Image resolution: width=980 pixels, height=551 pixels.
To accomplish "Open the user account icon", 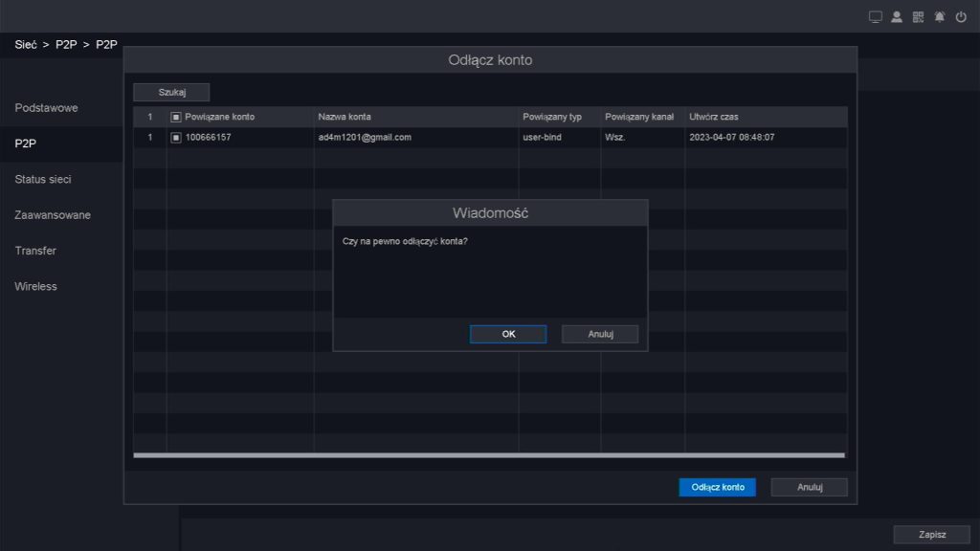I will click(897, 17).
